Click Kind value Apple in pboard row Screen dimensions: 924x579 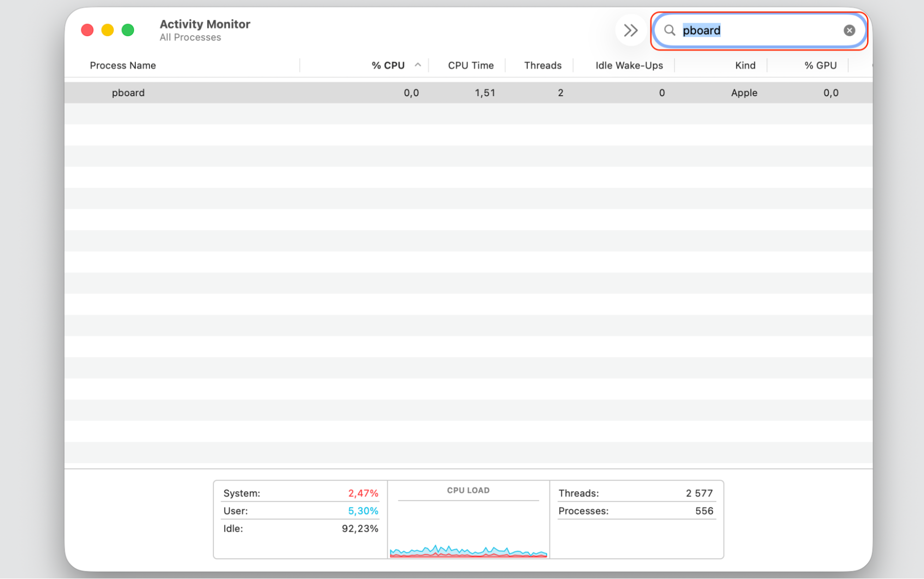click(744, 93)
